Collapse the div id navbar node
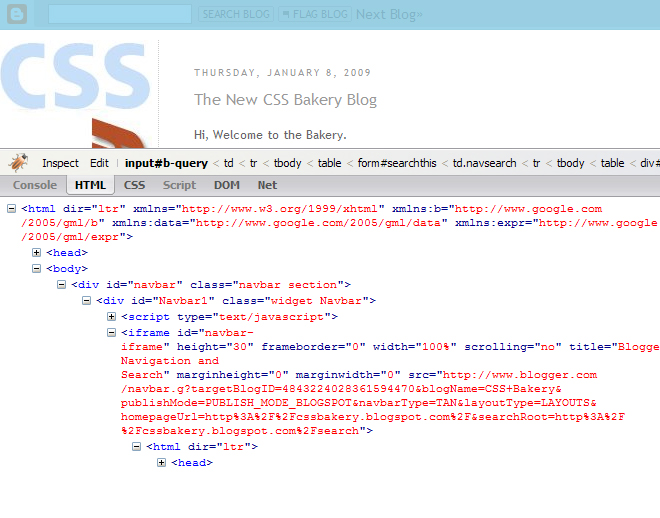The height and width of the screenshot is (518, 660). 61,284
